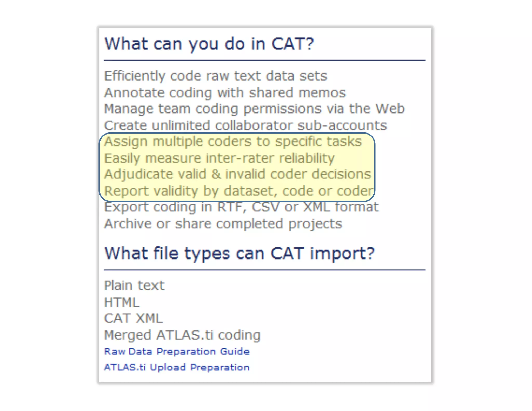The width and height of the screenshot is (532, 411).
Task: Click "Export coding in RTF, CSV or XML format"
Action: click(x=241, y=207)
